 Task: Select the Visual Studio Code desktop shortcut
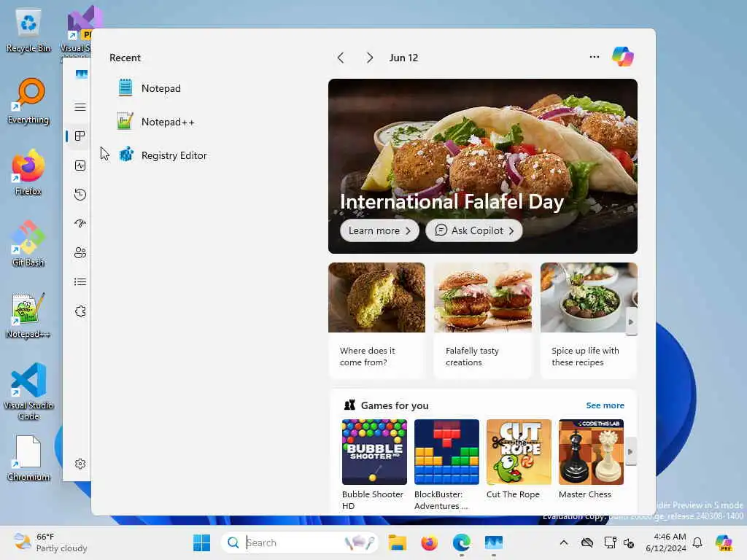tap(28, 392)
